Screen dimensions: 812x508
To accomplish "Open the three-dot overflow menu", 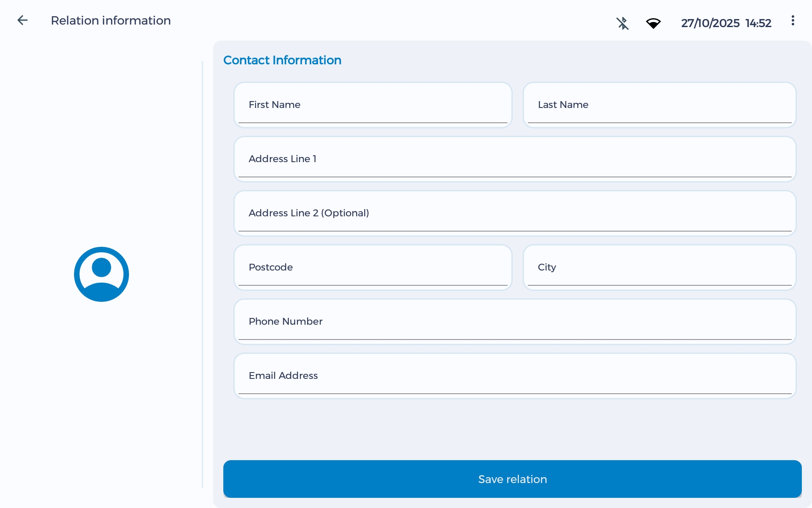I will 793,21.
